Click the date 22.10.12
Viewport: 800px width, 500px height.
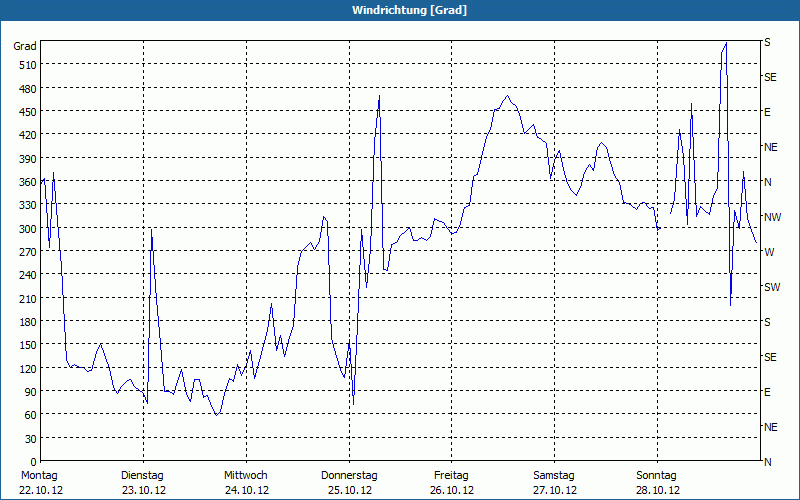pos(41,490)
